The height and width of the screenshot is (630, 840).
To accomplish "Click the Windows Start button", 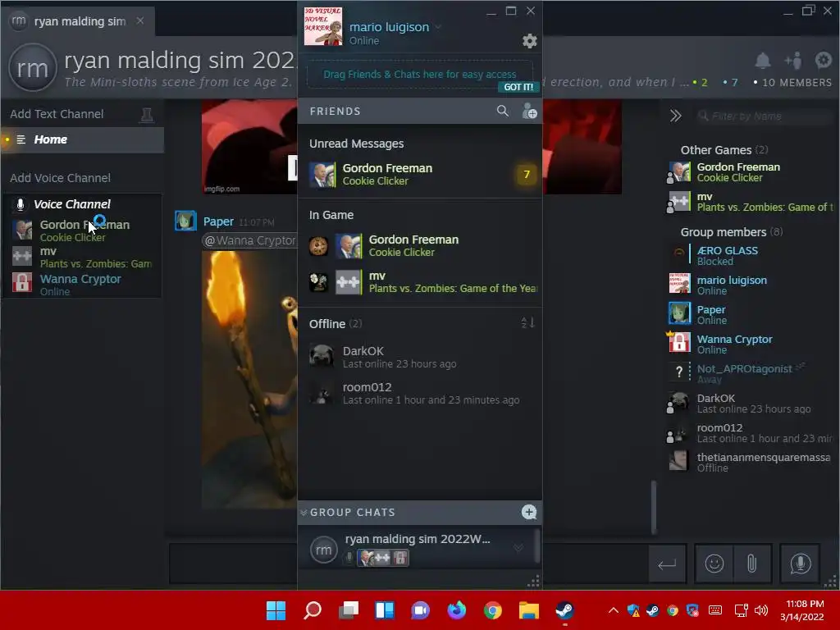I will coord(276,610).
